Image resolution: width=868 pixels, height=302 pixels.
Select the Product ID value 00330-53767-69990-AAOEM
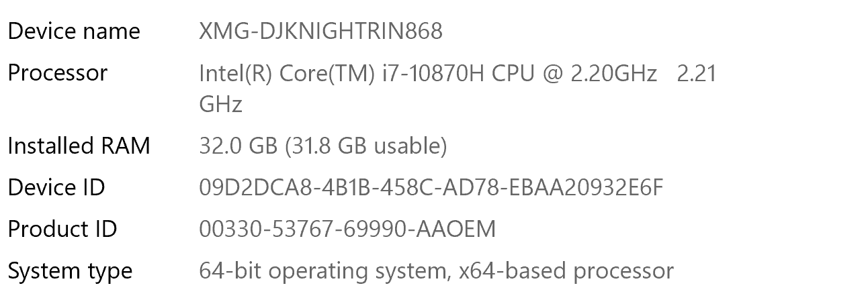click(x=347, y=230)
